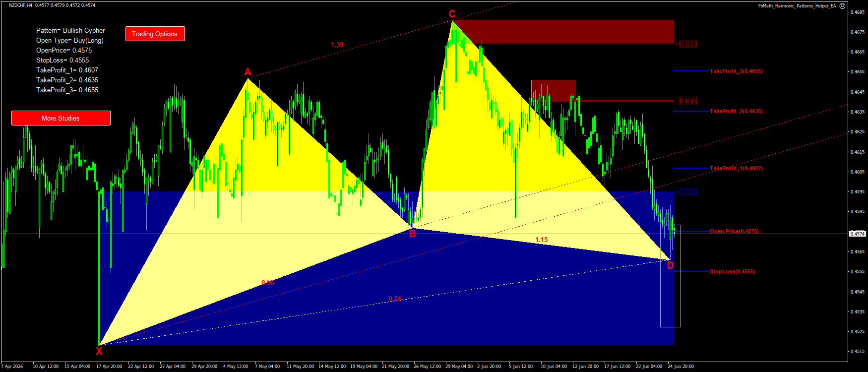The image size is (868, 372).
Task: Select the 1.39 ratio label
Action: [x=337, y=45]
